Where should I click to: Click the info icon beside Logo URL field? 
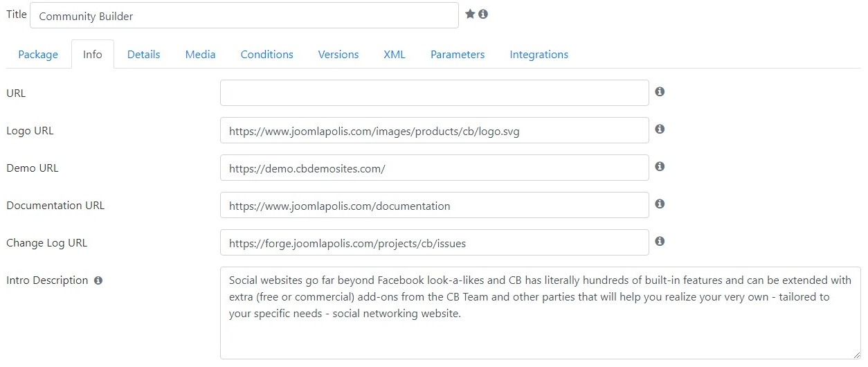[660, 129]
